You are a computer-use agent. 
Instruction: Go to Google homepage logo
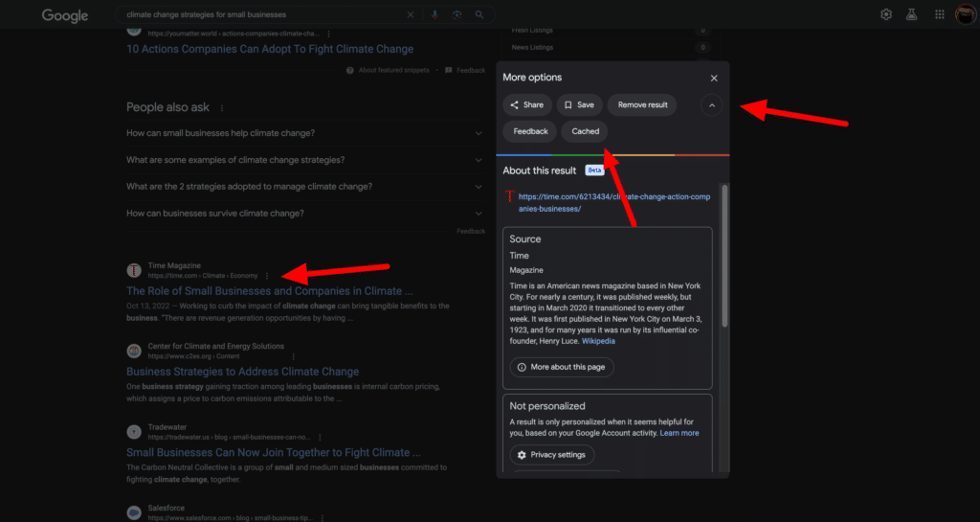pos(65,15)
